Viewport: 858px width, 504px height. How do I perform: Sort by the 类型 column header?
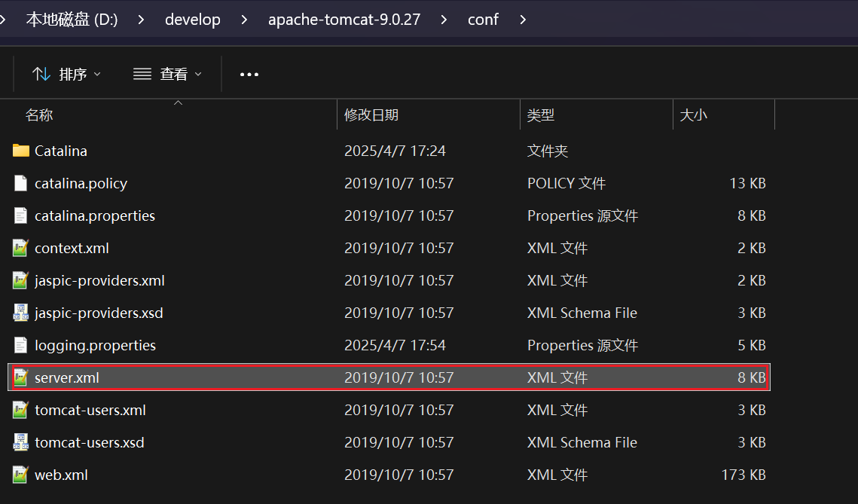(541, 115)
